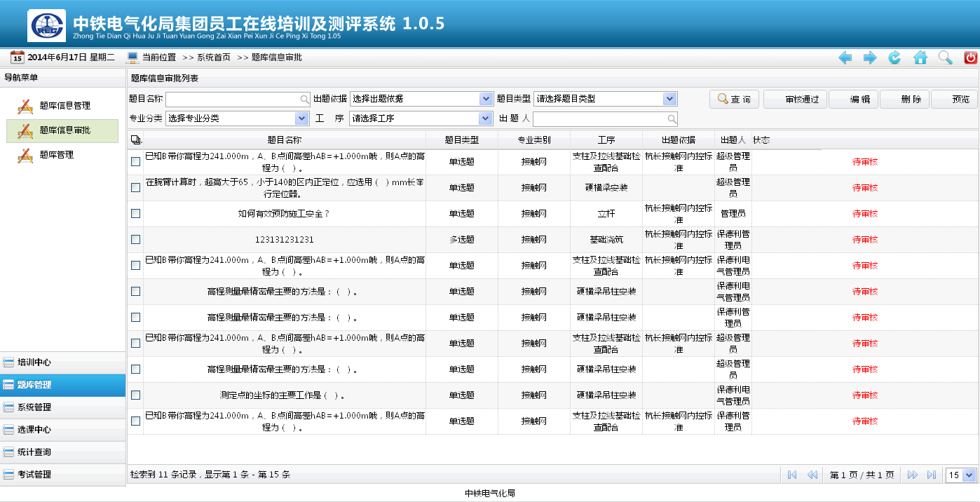Viewport: 980px width, 502px height.
Task: Go to previous page with pagination icon
Action: [x=812, y=475]
